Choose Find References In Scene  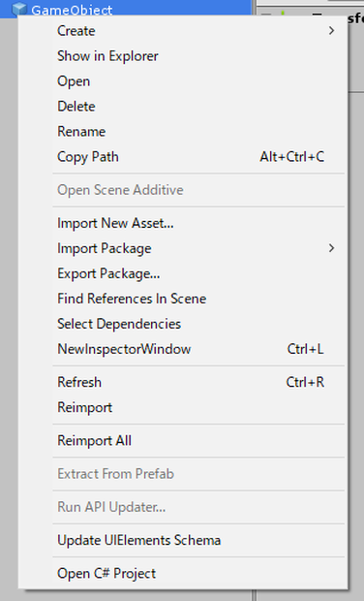[198, 299]
